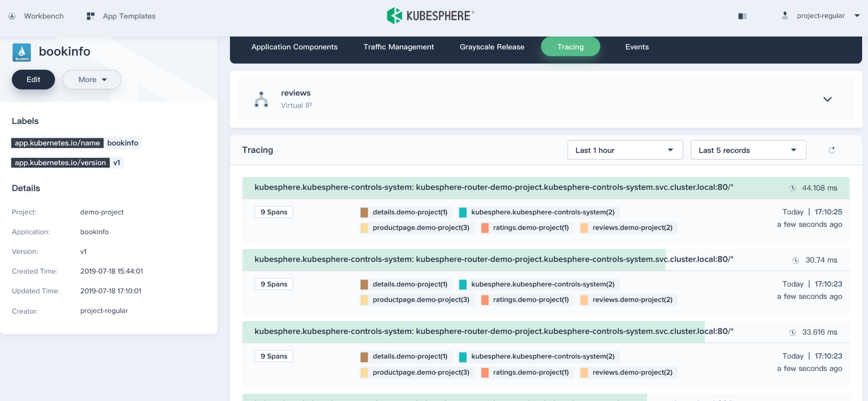Viewport: 868px width, 401px height.
Task: Open the trace taking 44.108 ms
Action: point(546,188)
